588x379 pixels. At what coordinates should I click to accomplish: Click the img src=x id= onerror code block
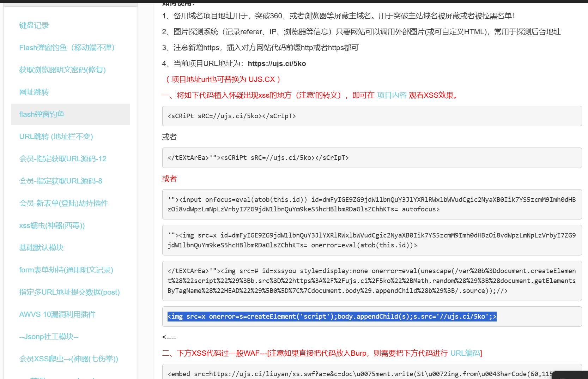pos(372,240)
